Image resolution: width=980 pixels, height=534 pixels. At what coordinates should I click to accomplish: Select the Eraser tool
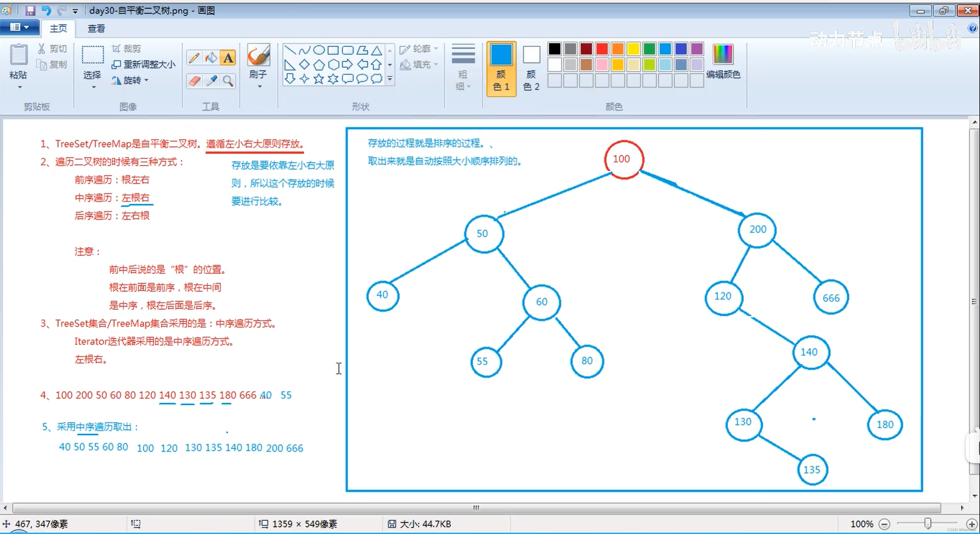(x=194, y=81)
